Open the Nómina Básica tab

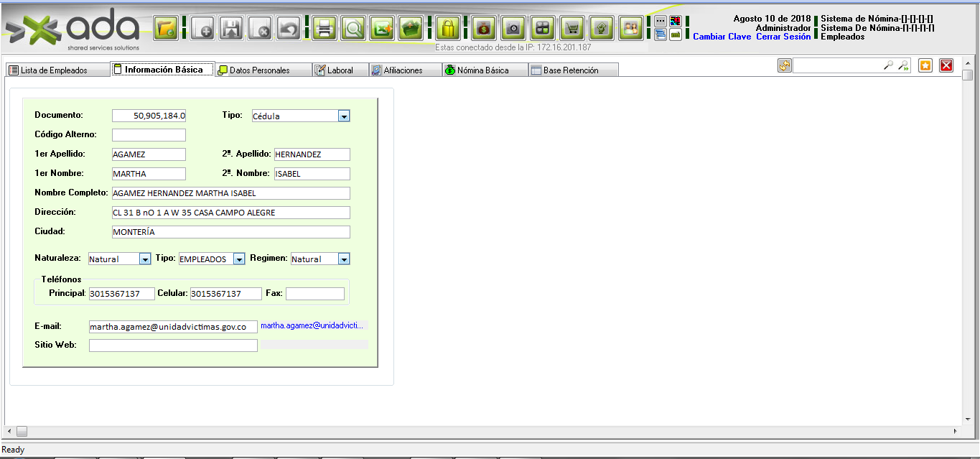pyautogui.click(x=482, y=70)
